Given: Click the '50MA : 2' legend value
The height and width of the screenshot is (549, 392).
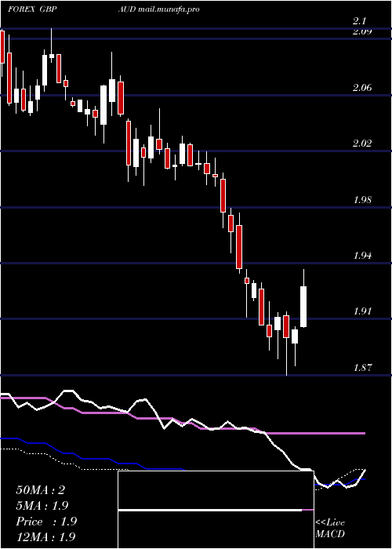Looking at the screenshot, I should click(41, 490).
